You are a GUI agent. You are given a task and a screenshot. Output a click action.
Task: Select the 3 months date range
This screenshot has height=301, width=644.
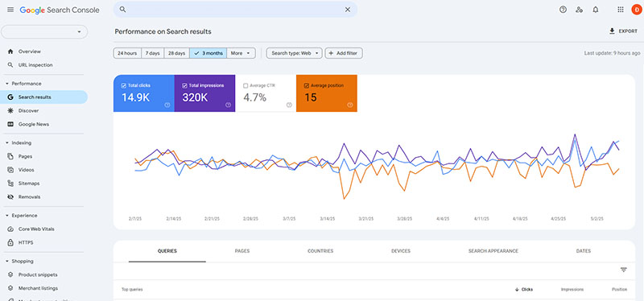coord(208,53)
